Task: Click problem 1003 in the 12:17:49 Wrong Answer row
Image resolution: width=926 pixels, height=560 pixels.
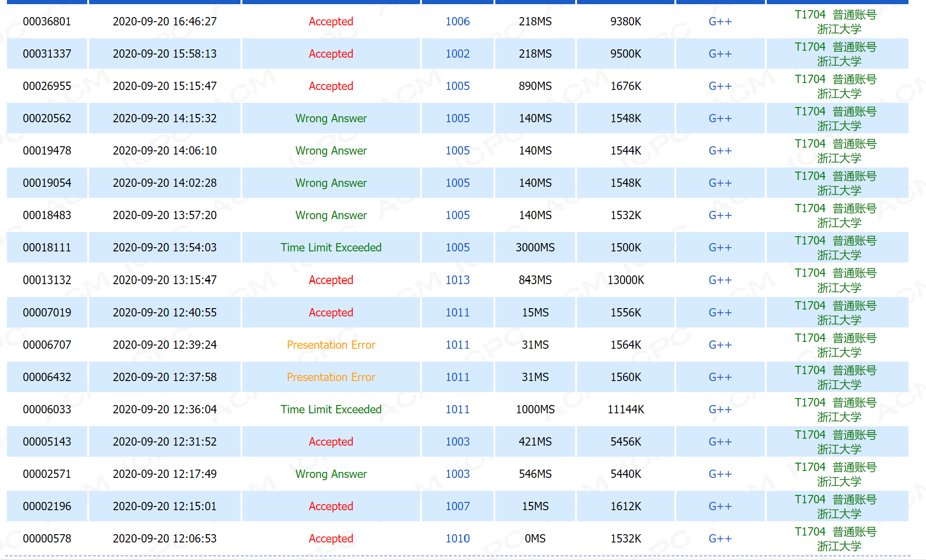Action: (x=457, y=474)
